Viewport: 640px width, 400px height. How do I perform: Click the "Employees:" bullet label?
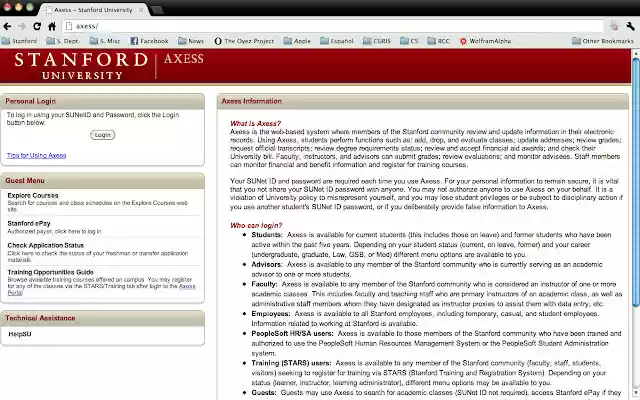271,313
